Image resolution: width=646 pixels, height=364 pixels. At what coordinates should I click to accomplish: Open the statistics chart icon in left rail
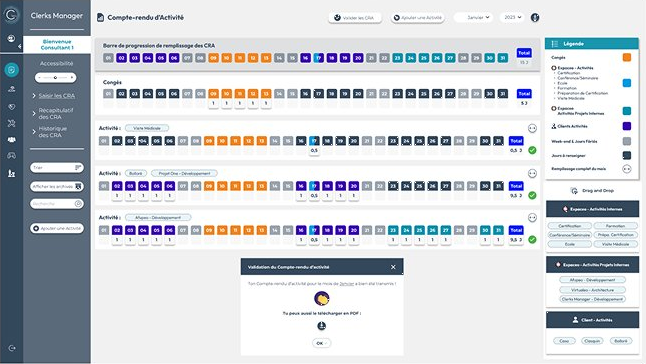coord(12,173)
